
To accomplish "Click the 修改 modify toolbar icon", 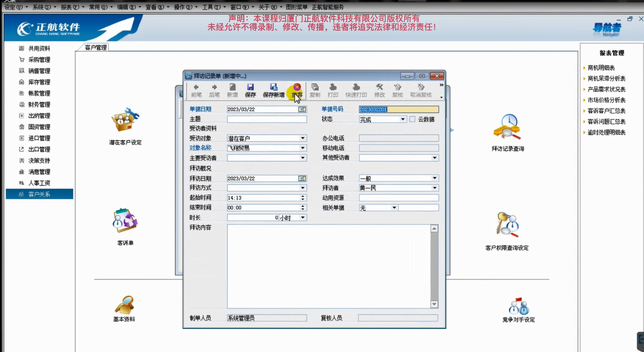I will coord(379,91).
